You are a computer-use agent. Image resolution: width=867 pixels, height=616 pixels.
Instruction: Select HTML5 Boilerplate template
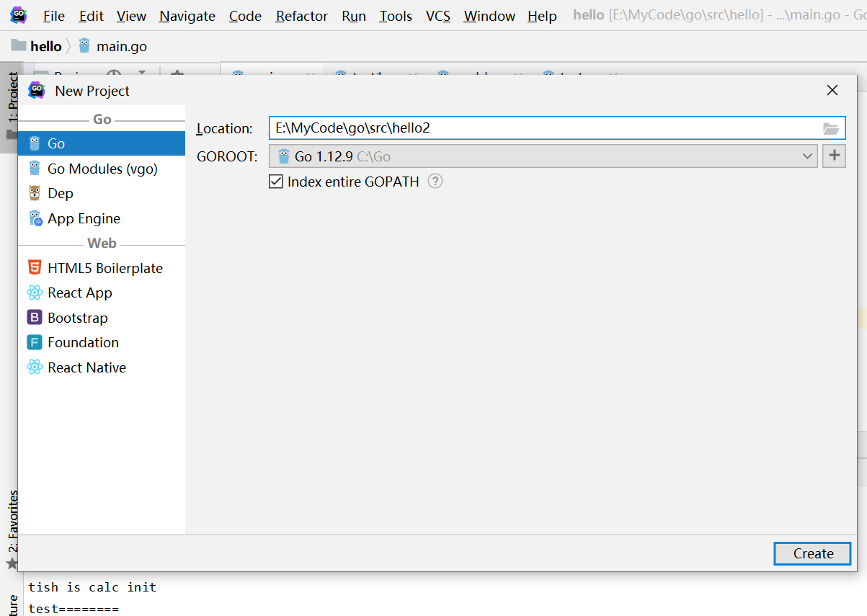click(102, 268)
